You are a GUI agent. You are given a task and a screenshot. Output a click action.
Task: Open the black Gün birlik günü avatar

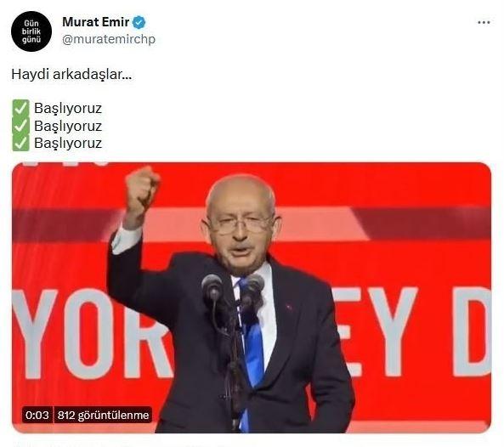pyautogui.click(x=31, y=31)
